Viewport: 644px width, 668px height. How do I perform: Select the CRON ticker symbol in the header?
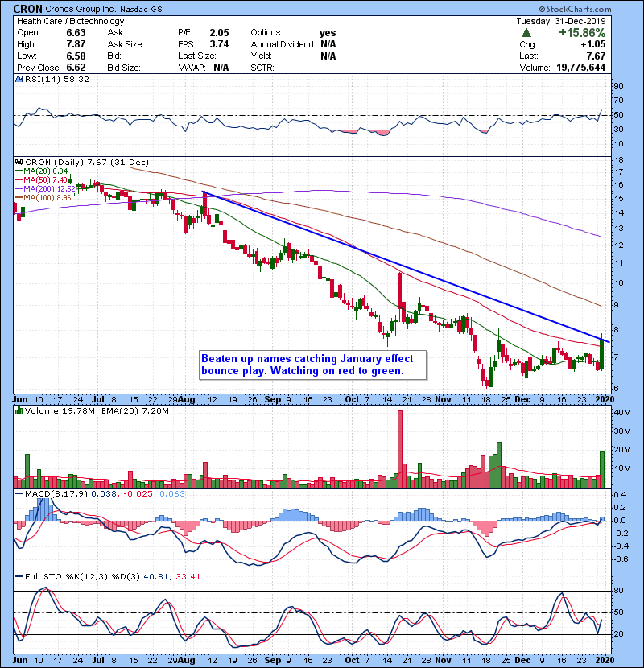pyautogui.click(x=28, y=9)
